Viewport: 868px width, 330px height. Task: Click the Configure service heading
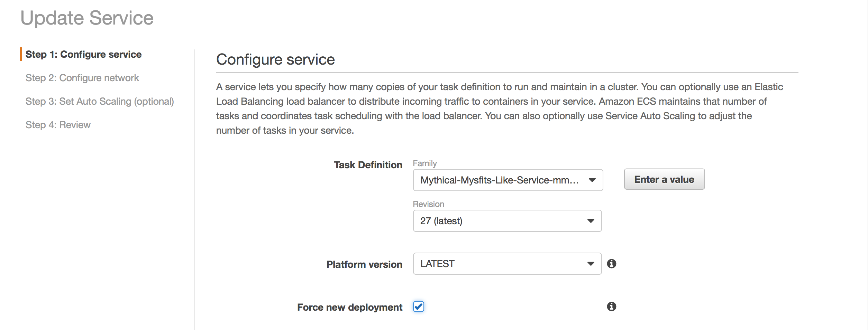tap(275, 59)
